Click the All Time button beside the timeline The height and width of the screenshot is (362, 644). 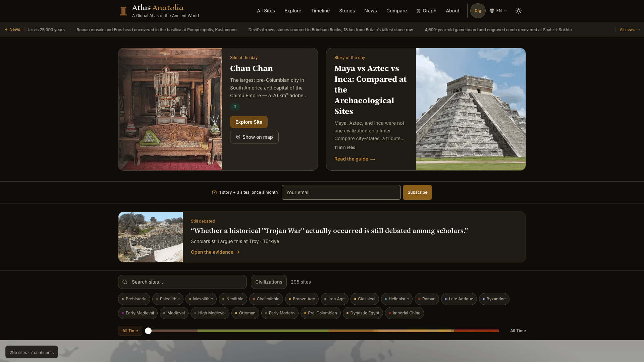pos(130,331)
